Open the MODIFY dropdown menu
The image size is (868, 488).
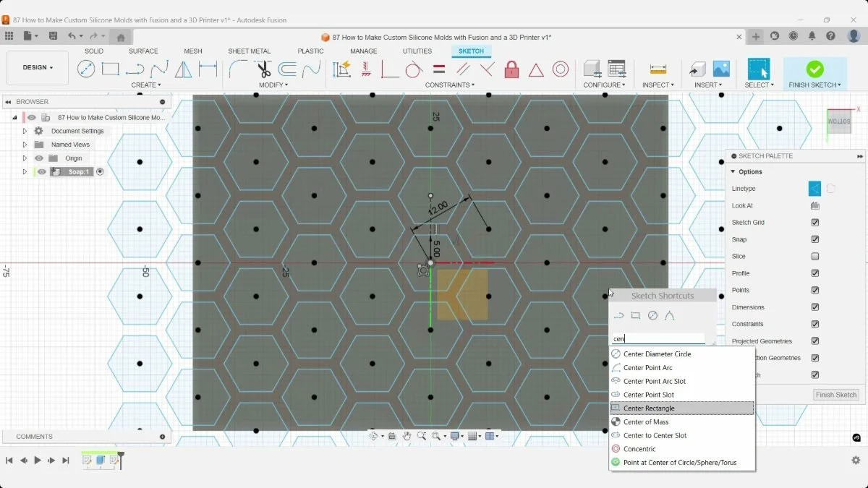[x=273, y=85]
